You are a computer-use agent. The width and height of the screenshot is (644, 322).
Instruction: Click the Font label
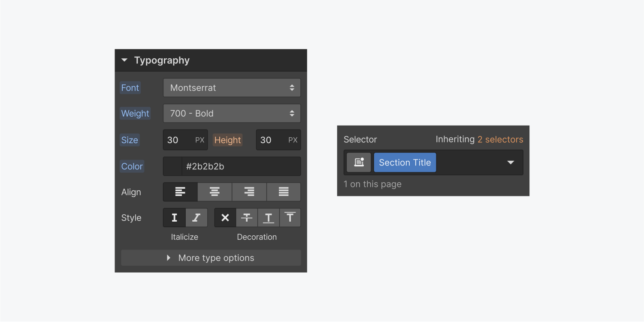click(130, 88)
